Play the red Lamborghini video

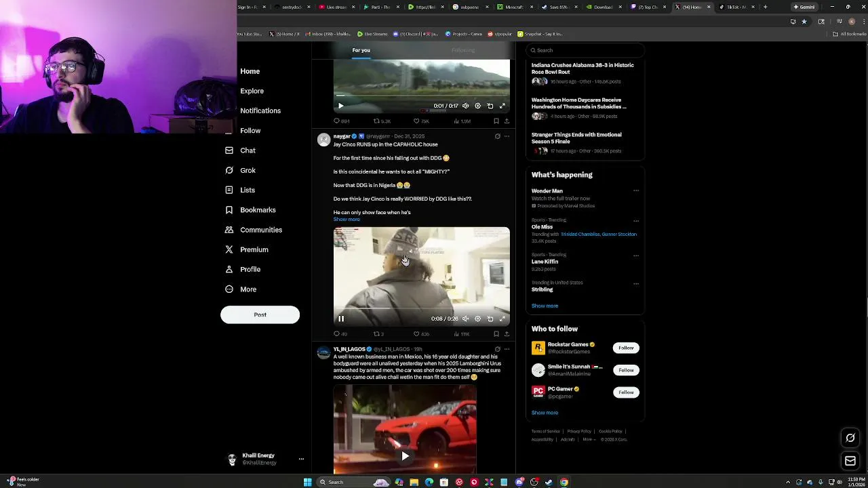pyautogui.click(x=405, y=456)
